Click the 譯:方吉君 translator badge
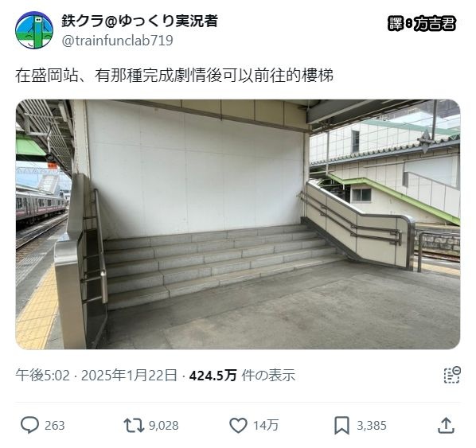Screen dimensions: 476x448 tap(422, 23)
